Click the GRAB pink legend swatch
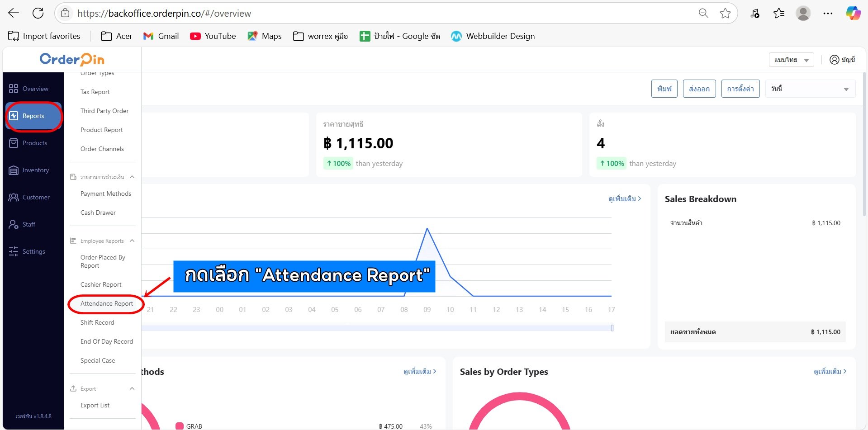The height and width of the screenshot is (430, 868). click(x=179, y=426)
